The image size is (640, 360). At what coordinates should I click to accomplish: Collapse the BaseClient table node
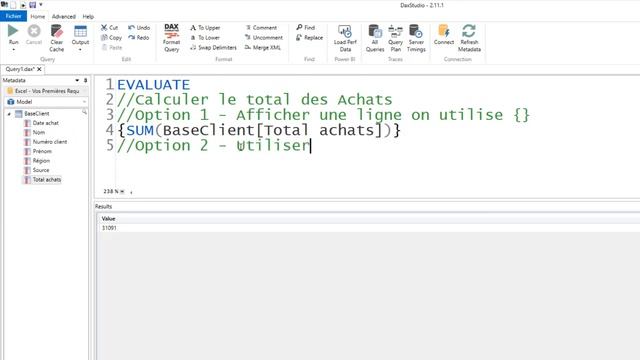(9, 114)
